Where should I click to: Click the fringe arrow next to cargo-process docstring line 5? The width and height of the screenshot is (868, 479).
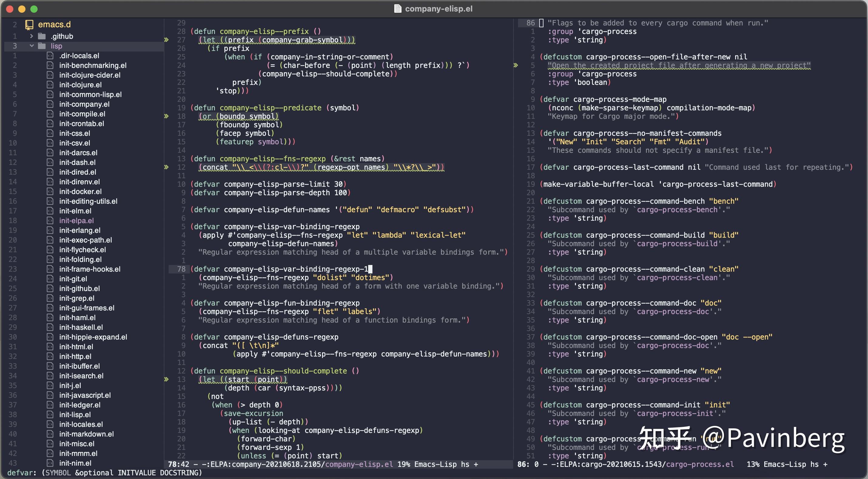tap(516, 65)
